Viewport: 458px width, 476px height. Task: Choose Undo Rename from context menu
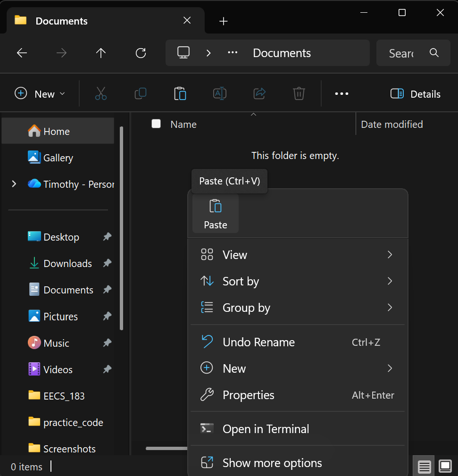[x=298, y=342]
